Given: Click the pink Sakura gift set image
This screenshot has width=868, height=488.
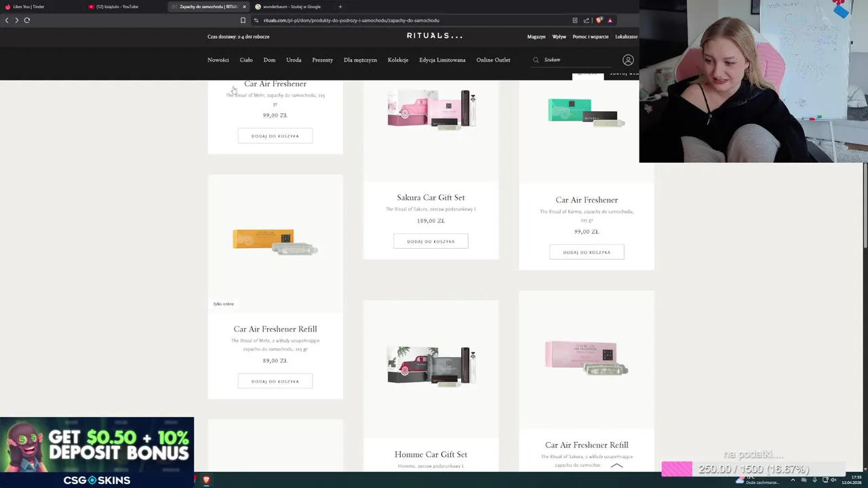Looking at the screenshot, I should [431, 108].
